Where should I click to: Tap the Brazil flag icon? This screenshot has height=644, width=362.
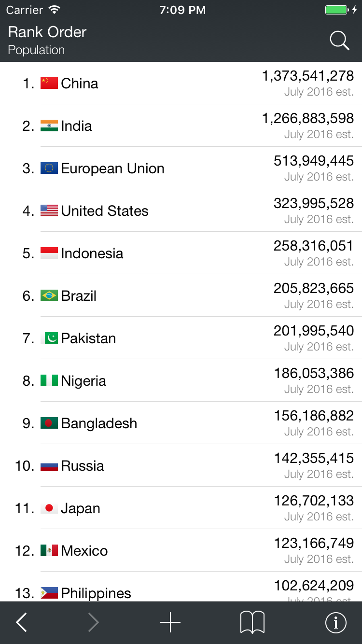click(49, 295)
